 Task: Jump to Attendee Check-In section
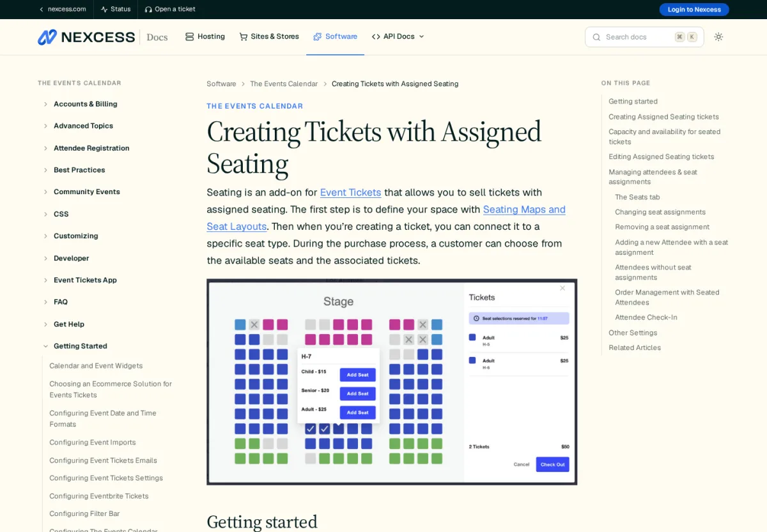[646, 317]
